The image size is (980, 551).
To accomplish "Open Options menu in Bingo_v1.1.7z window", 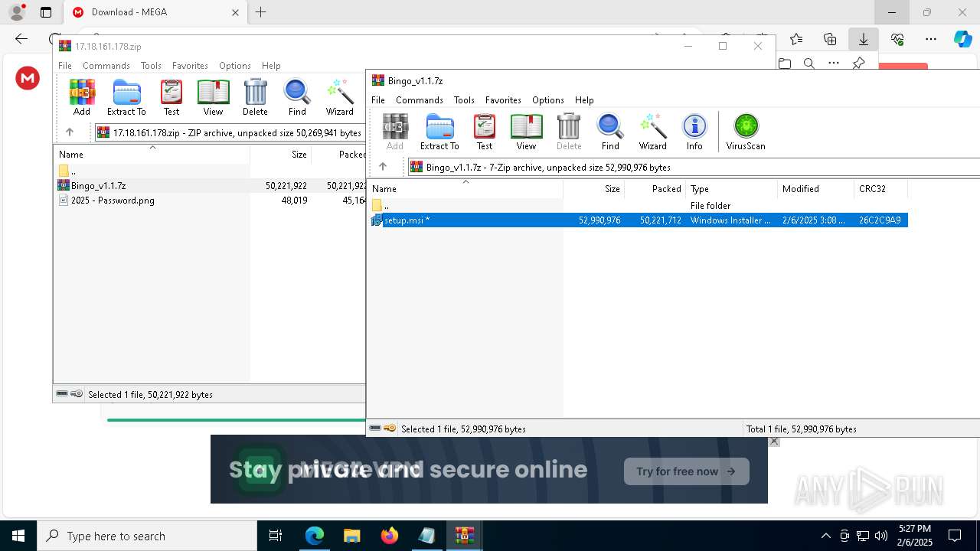I will coord(548,99).
